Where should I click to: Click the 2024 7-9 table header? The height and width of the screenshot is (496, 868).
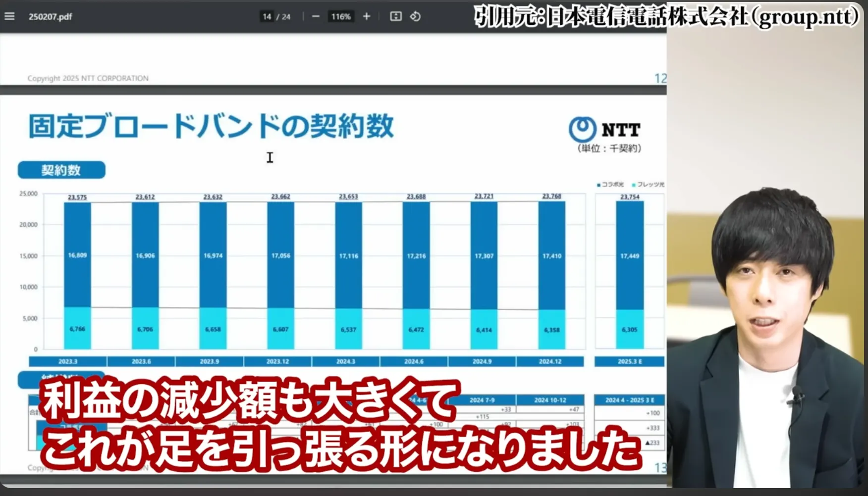pos(482,400)
